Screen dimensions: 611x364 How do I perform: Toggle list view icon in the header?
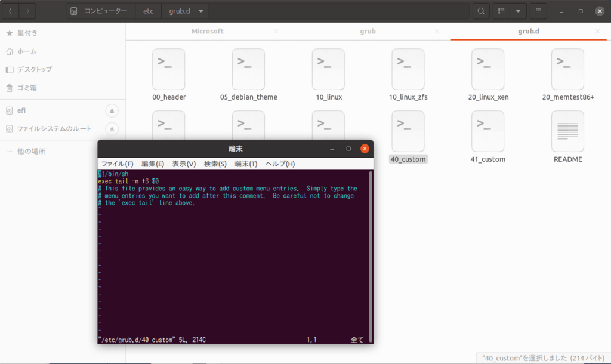501,11
